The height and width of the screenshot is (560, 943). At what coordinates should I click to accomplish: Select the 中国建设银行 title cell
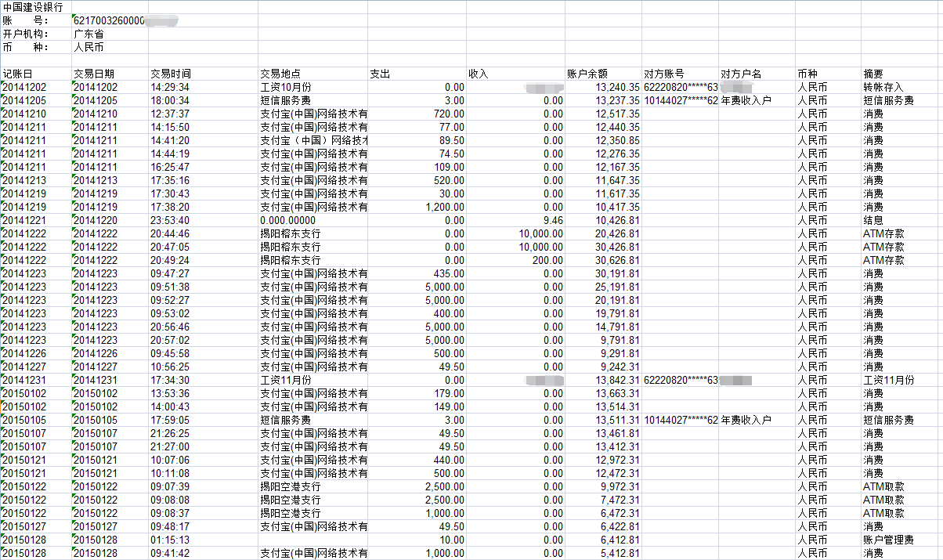tap(35, 7)
